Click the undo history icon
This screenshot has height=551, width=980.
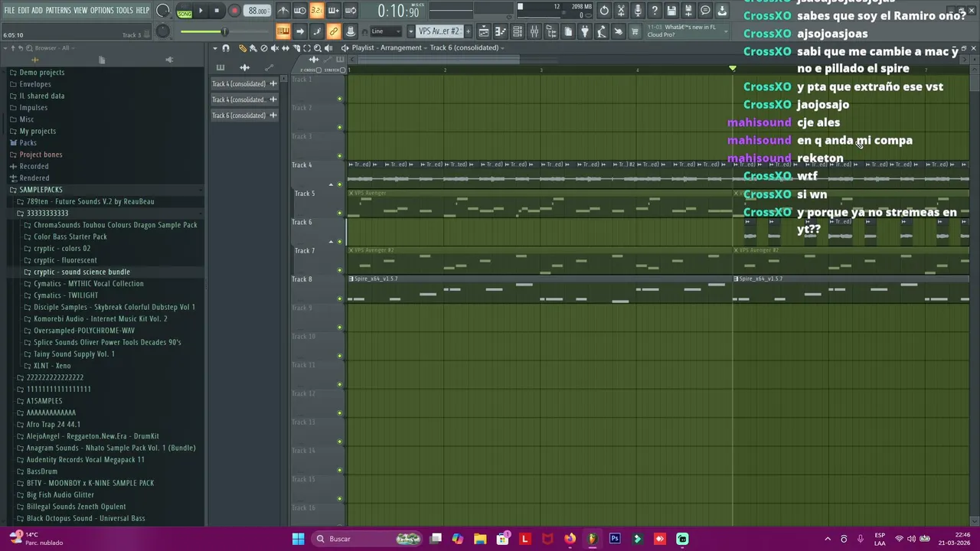(x=604, y=11)
